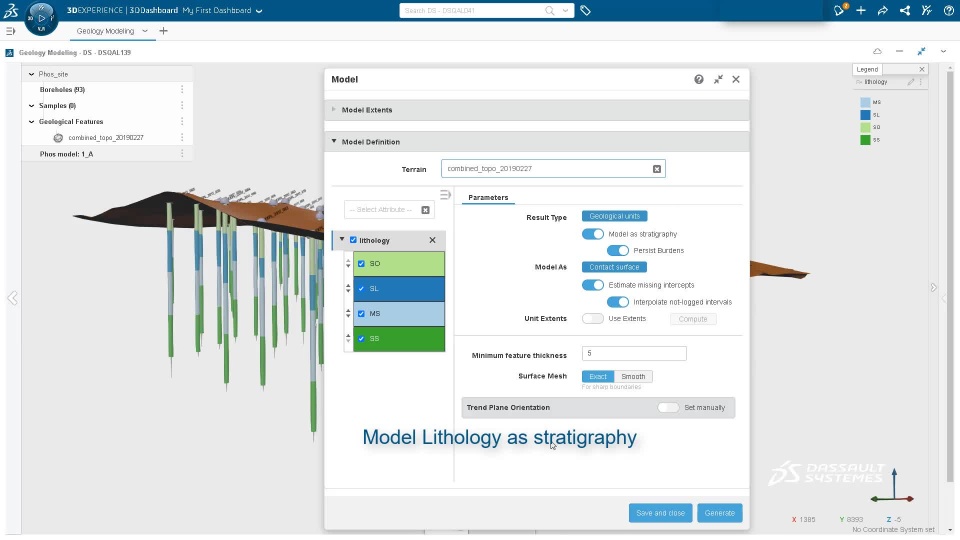Open widget menu chevron
The width and height of the screenshot is (960, 540).
943,51
